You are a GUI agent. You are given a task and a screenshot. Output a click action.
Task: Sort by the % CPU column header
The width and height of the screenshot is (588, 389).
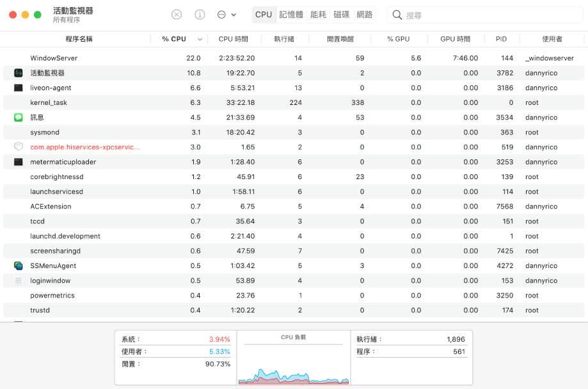tap(174, 39)
